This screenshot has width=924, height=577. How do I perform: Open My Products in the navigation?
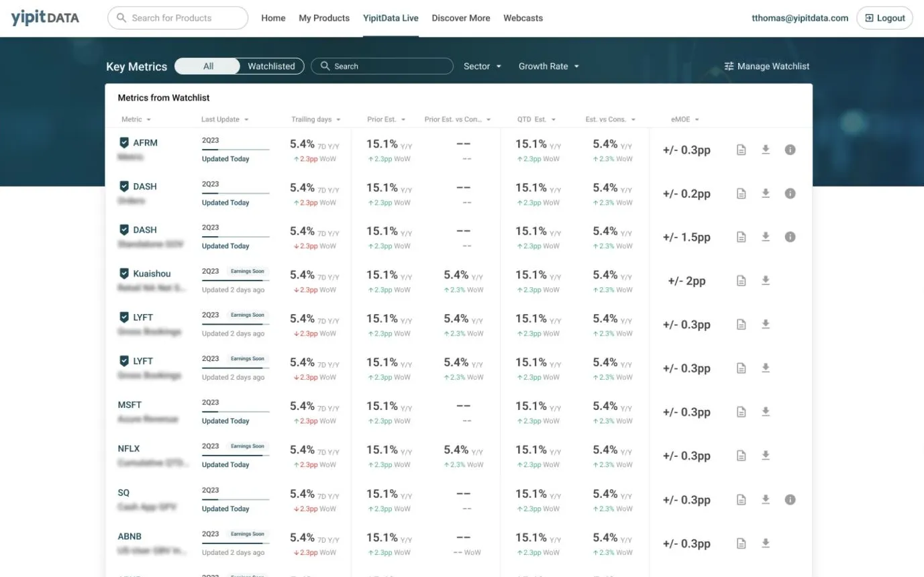tap(324, 18)
